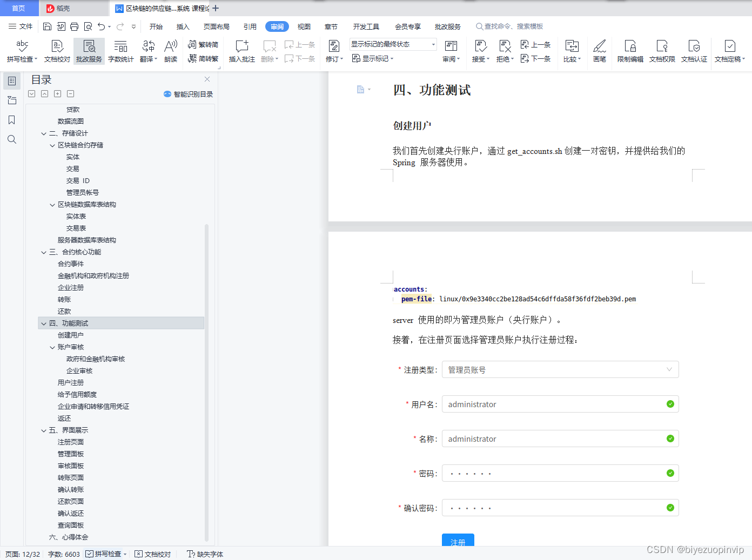Click the 拒绝 reject change icon

pyautogui.click(x=505, y=51)
